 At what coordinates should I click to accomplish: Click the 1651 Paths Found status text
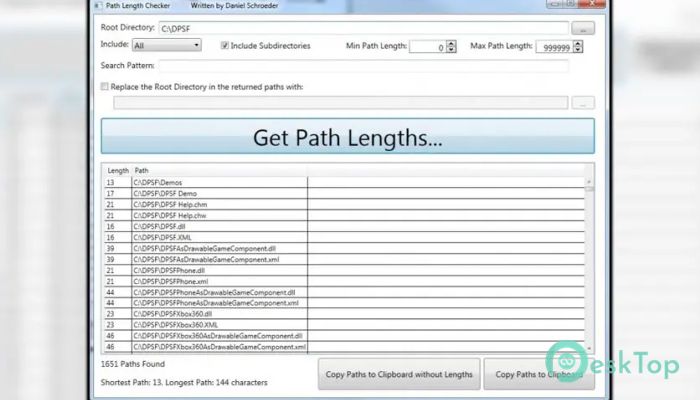pyautogui.click(x=133, y=364)
